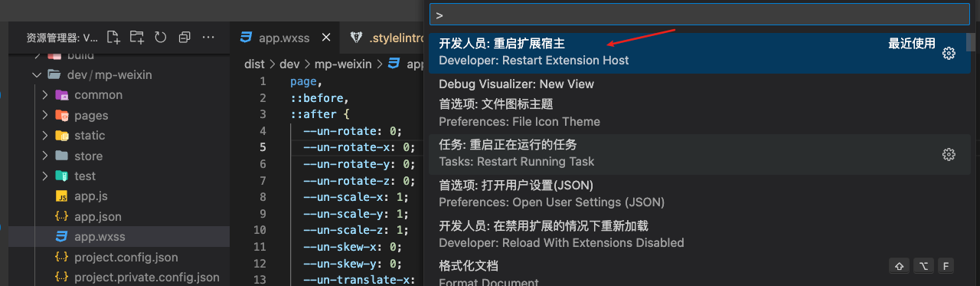
Task: Click the code line '--un-scale-x: 1;'
Action: pyautogui.click(x=356, y=197)
